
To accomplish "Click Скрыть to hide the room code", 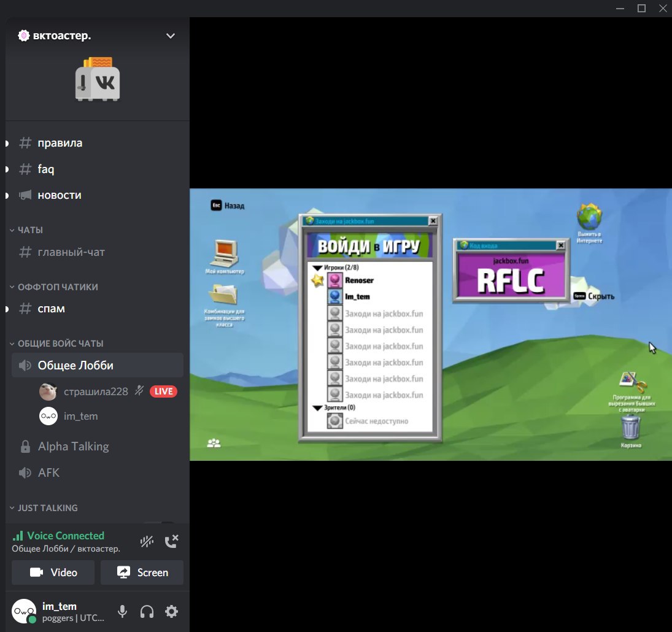I will pyautogui.click(x=601, y=296).
